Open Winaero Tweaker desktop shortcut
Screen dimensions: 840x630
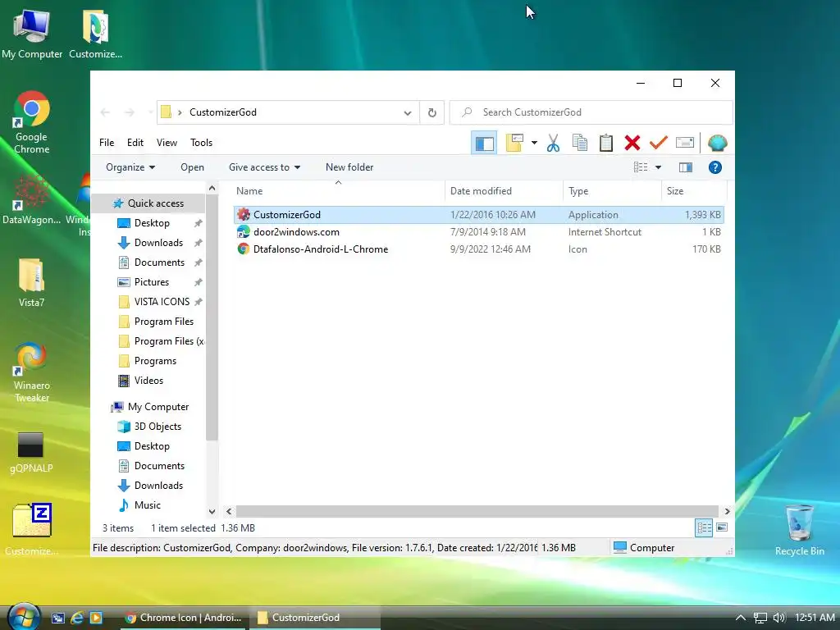click(32, 372)
